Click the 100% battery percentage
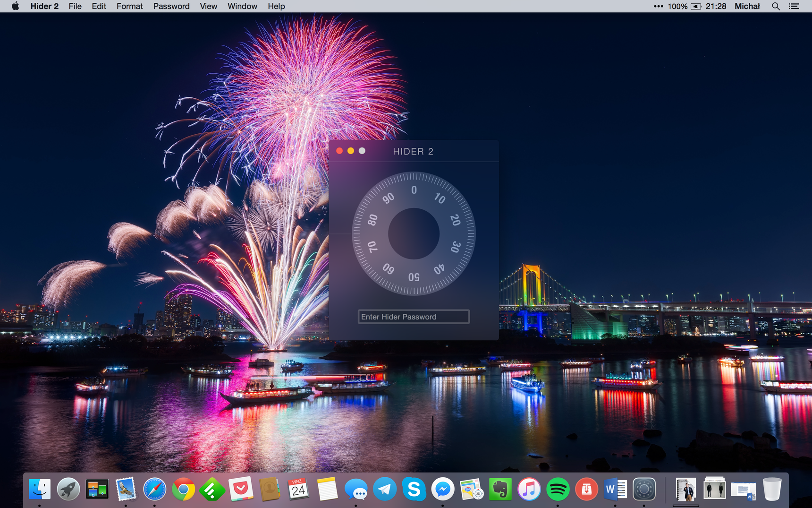The height and width of the screenshot is (508, 812). pyautogui.click(x=677, y=6)
